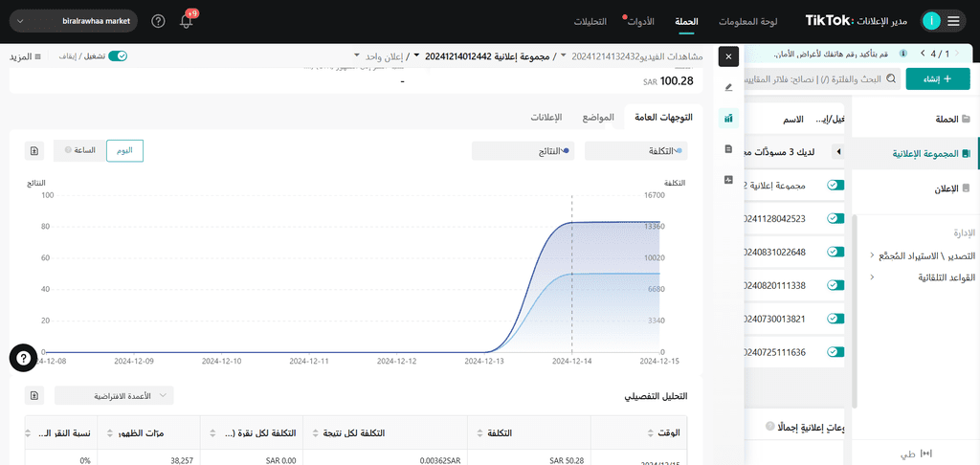Toggle switch for مجموعة إعلانية row
Screen dimensions: 980x465
click(835, 185)
